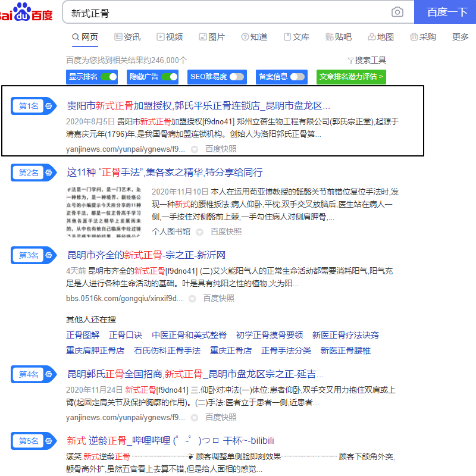Open the 采购 tab
Image resolution: width=476 pixels, height=476 pixels.
[x=423, y=37]
